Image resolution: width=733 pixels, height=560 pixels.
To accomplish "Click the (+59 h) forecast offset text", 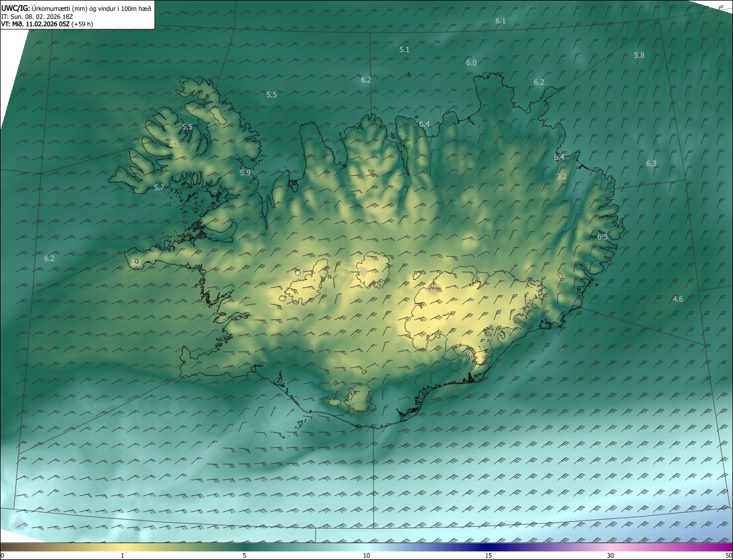I will point(82,24).
